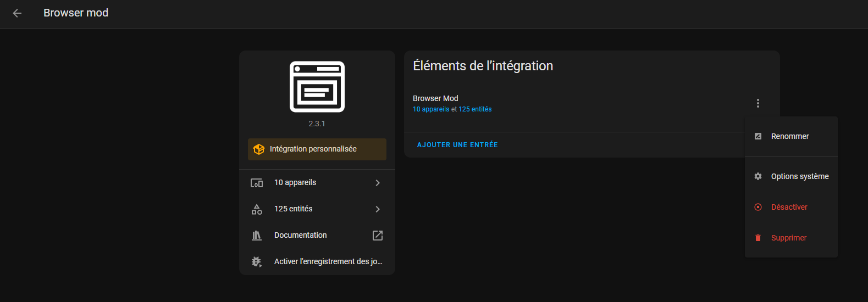Click Activer l'enregistrement des journaux item
The height and width of the screenshot is (302, 868).
(x=317, y=262)
